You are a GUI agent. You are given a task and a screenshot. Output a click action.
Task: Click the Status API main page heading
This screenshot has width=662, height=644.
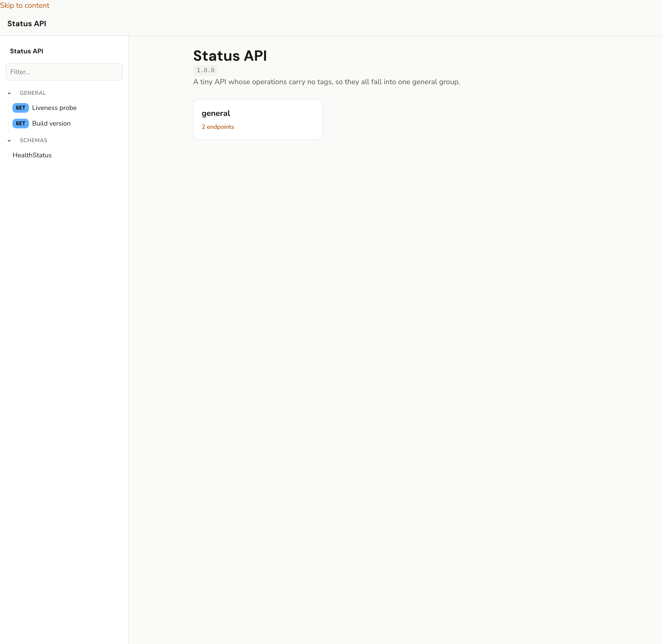[230, 56]
